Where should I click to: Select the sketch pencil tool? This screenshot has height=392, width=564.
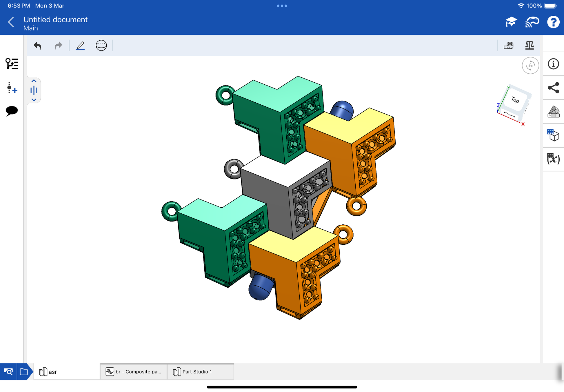tap(80, 46)
